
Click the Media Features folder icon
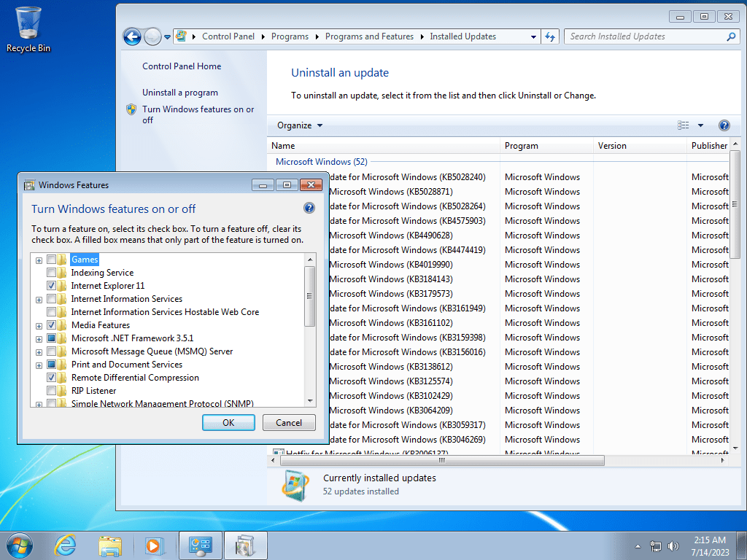(x=62, y=325)
